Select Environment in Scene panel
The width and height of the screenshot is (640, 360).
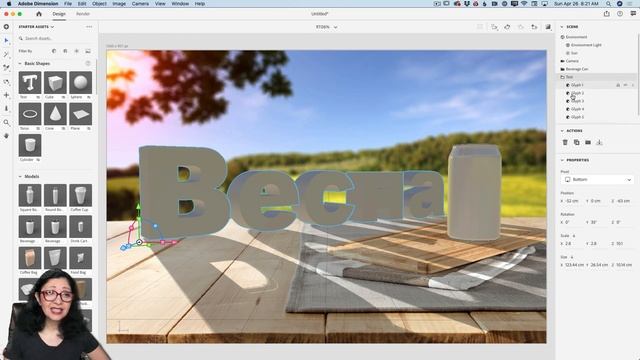pos(576,37)
